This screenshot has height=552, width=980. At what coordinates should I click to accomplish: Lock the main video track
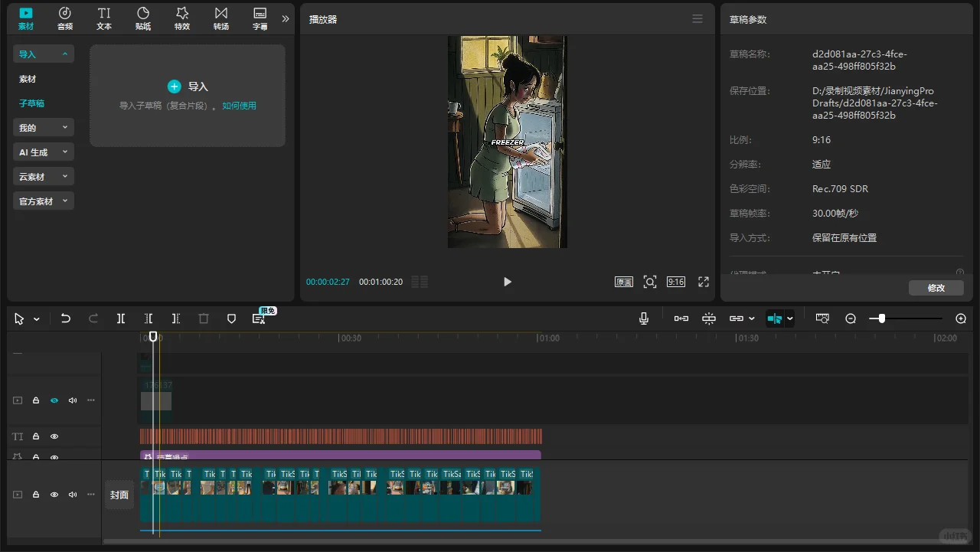pos(36,495)
